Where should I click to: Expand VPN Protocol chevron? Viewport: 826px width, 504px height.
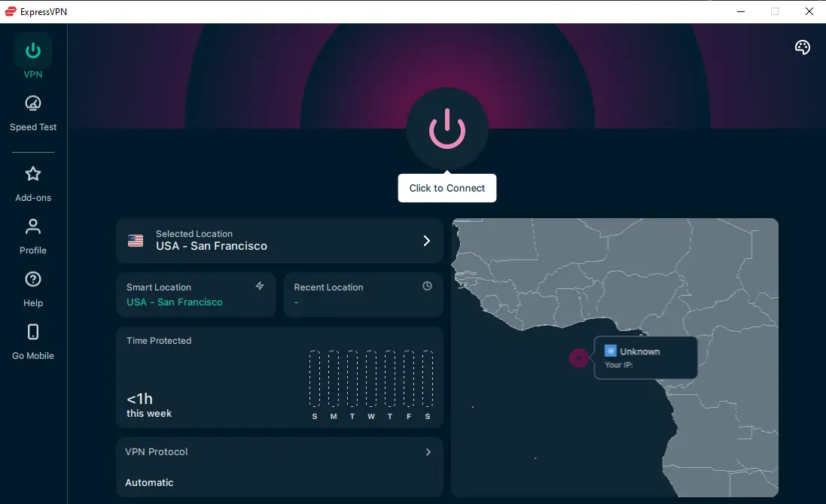[x=428, y=452]
